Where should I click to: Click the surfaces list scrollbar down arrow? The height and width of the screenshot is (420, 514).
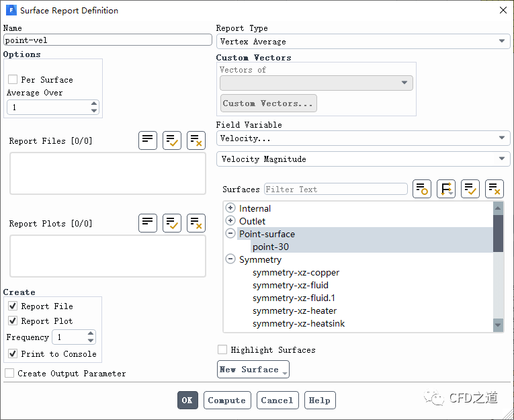(x=498, y=325)
